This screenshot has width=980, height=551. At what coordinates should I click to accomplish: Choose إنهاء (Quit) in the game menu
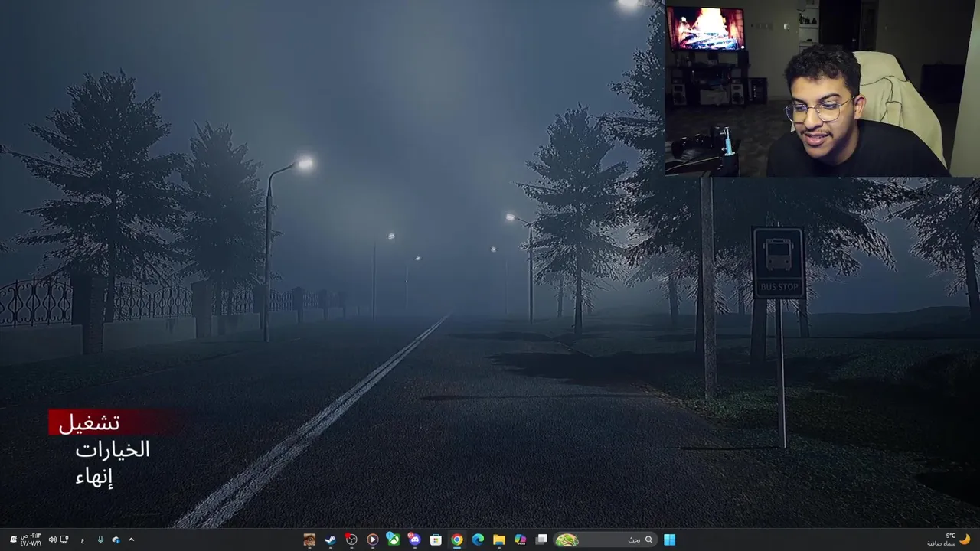pyautogui.click(x=94, y=478)
